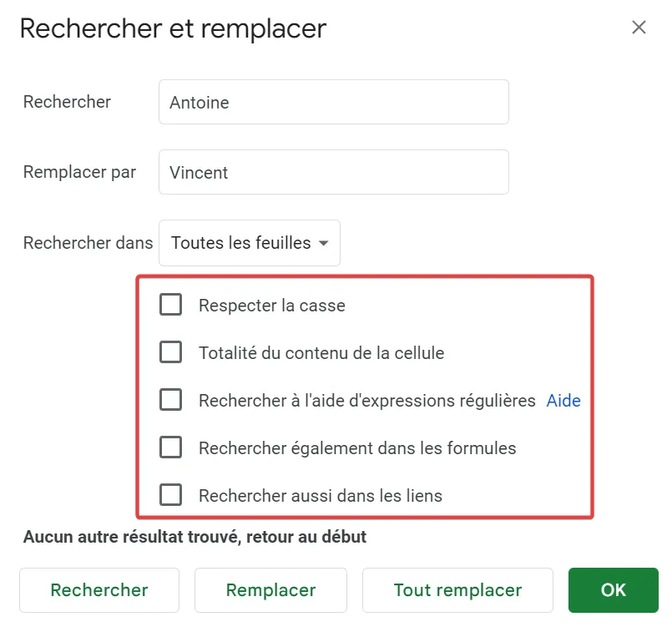Enable "Rechercher aussi dans les liens"
This screenshot has width=672, height=632.
(x=170, y=494)
